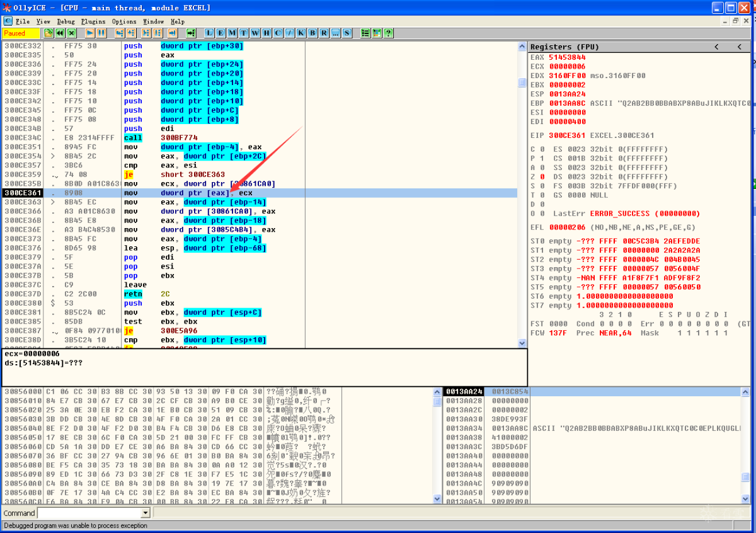Click the C flag value in Registers
The width and height of the screenshot is (756, 533).
(542, 149)
